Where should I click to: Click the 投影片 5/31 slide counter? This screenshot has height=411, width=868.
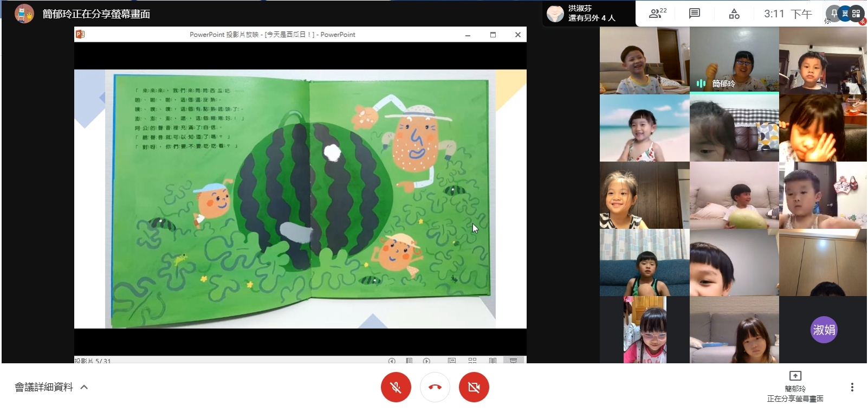93,361
